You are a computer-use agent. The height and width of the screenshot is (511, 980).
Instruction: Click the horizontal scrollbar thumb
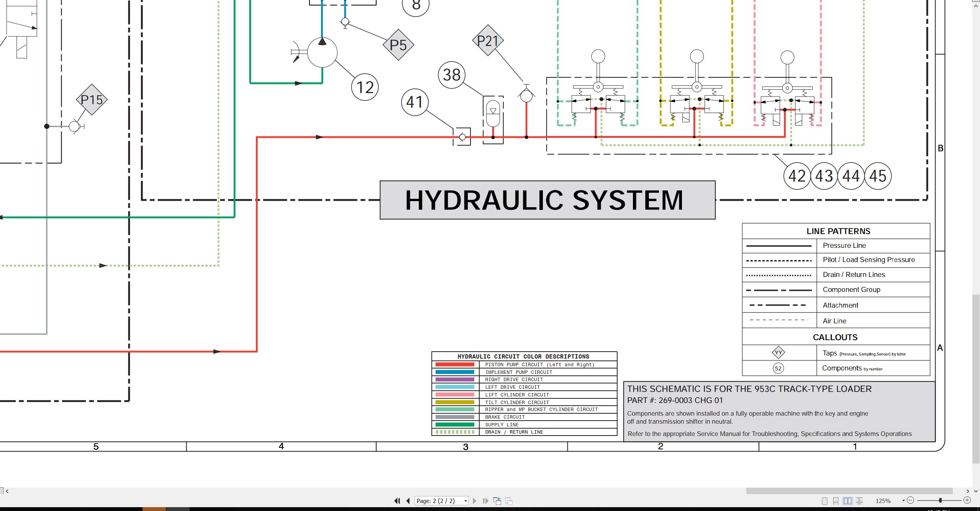point(849,491)
